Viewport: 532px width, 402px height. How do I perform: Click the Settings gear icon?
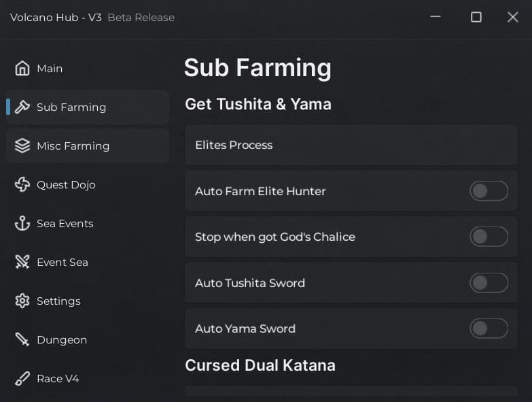tap(22, 301)
